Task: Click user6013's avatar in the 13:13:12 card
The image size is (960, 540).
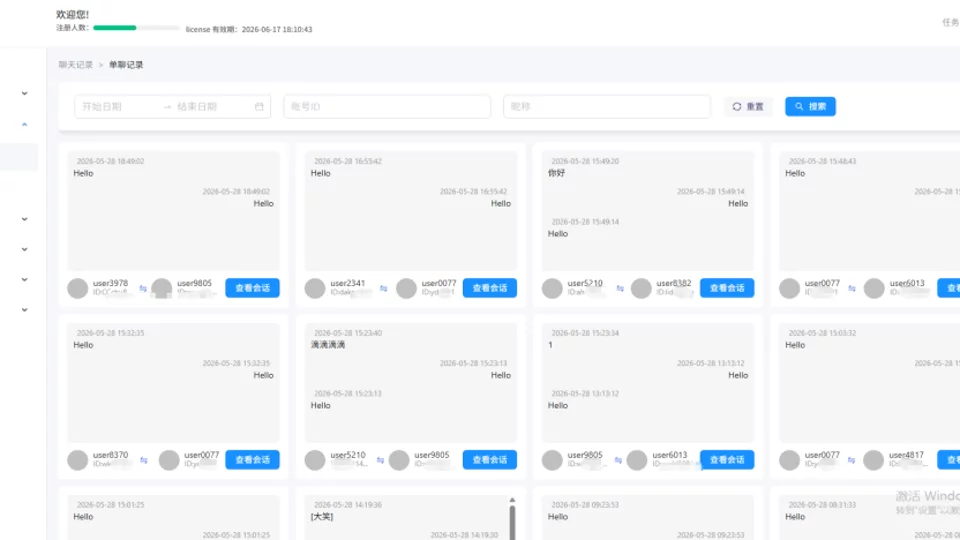Action: click(x=637, y=460)
